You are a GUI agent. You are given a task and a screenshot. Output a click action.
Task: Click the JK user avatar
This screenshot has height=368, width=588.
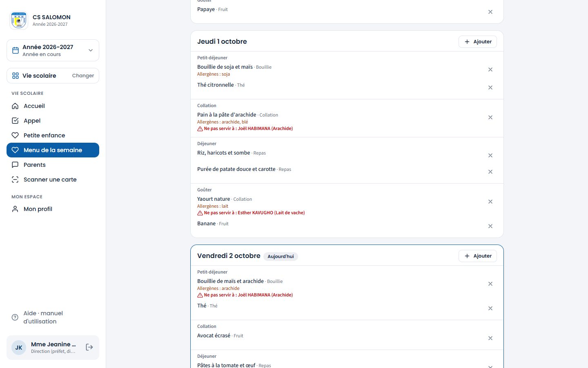(19, 348)
